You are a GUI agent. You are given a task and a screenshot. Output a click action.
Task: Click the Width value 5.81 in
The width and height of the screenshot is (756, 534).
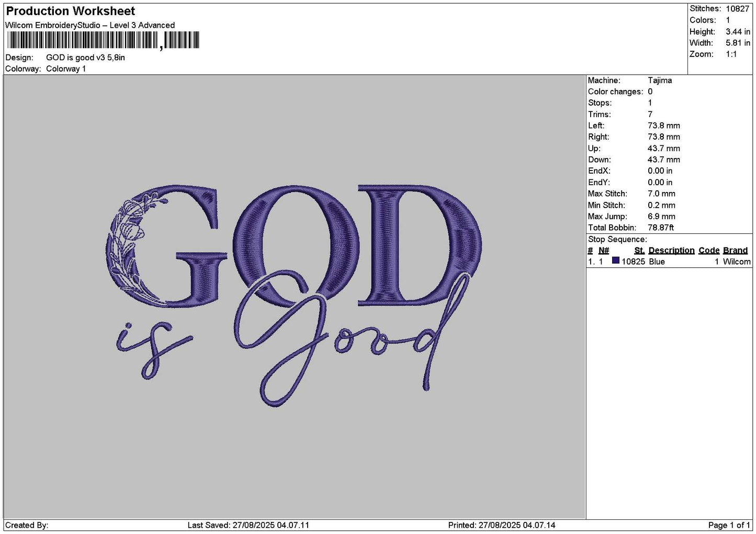click(738, 43)
